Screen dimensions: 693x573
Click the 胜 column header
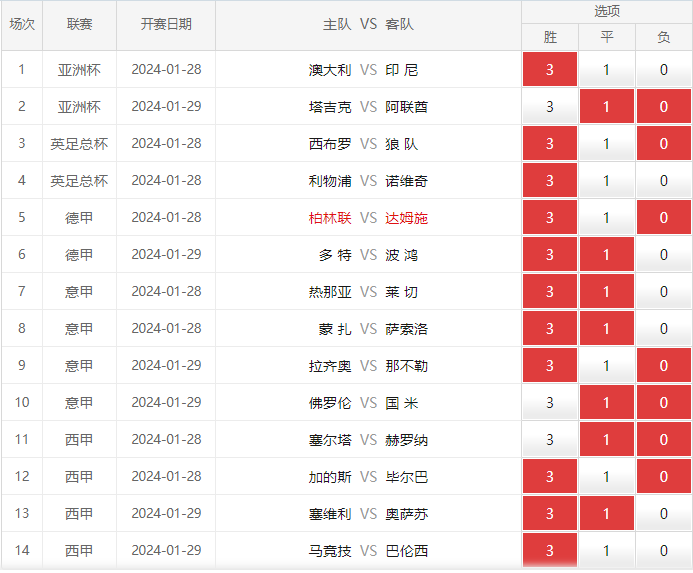coord(550,37)
